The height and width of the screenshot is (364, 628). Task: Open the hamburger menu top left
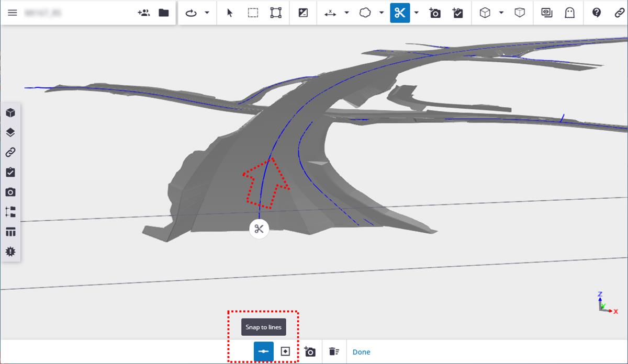13,13
